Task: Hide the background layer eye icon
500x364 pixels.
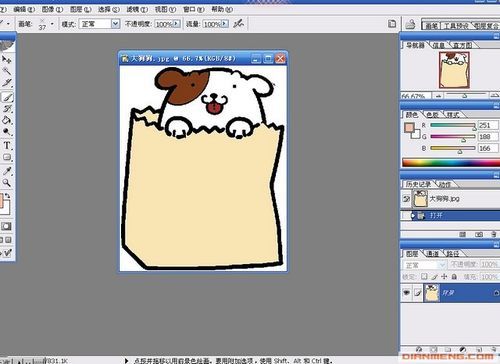Action: click(x=407, y=293)
